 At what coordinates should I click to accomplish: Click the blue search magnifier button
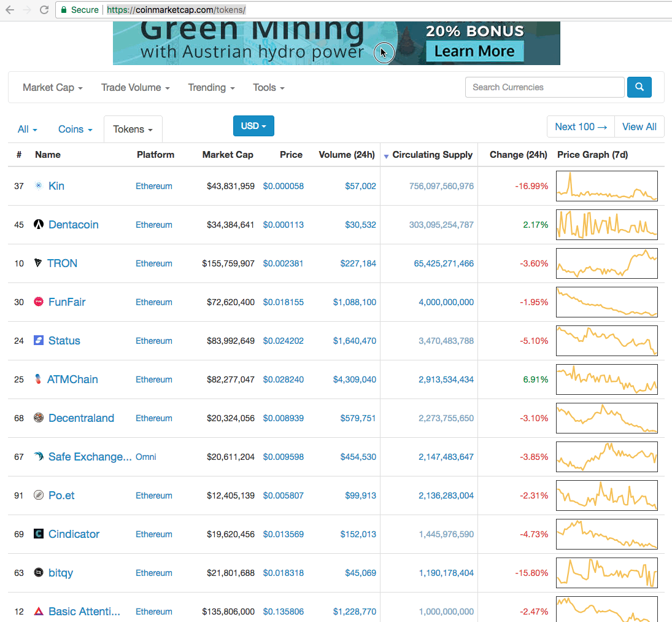coord(639,87)
